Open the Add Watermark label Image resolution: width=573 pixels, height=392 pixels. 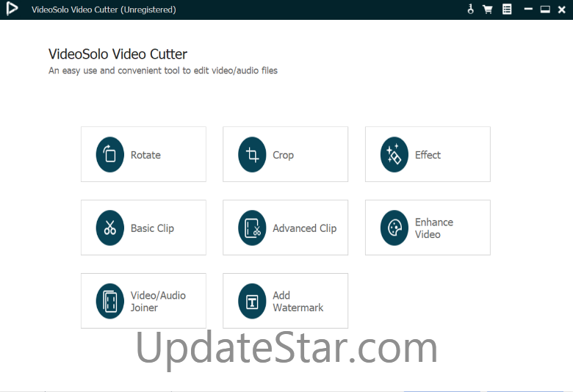(x=298, y=302)
